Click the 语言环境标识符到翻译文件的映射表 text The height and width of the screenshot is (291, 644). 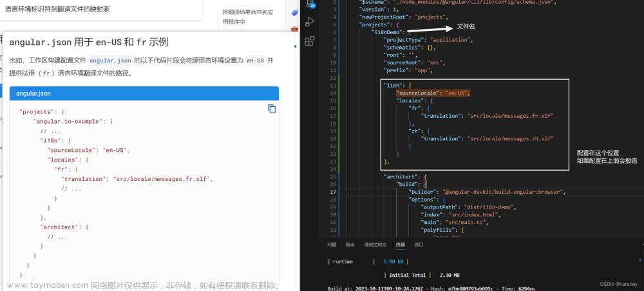57,8
